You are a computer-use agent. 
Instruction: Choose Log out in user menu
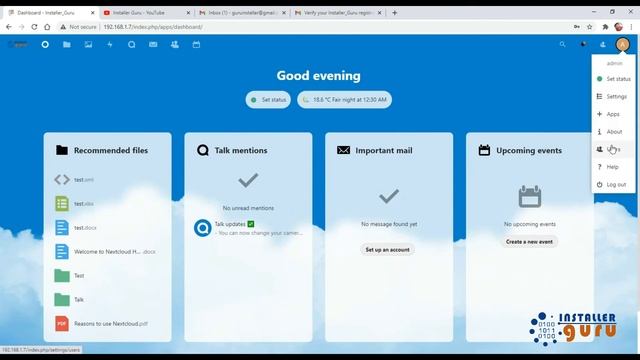coord(613,184)
